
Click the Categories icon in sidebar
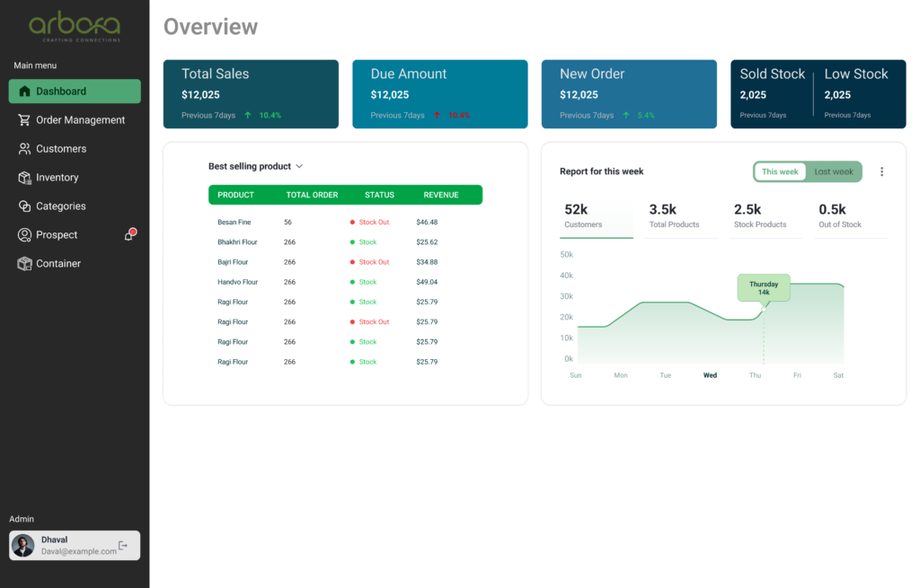(x=24, y=206)
